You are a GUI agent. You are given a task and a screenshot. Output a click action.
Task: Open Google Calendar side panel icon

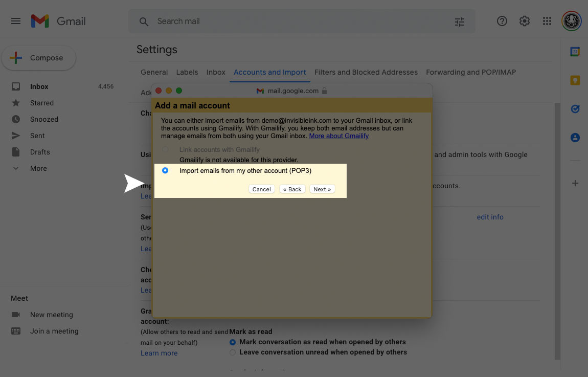coord(575,51)
